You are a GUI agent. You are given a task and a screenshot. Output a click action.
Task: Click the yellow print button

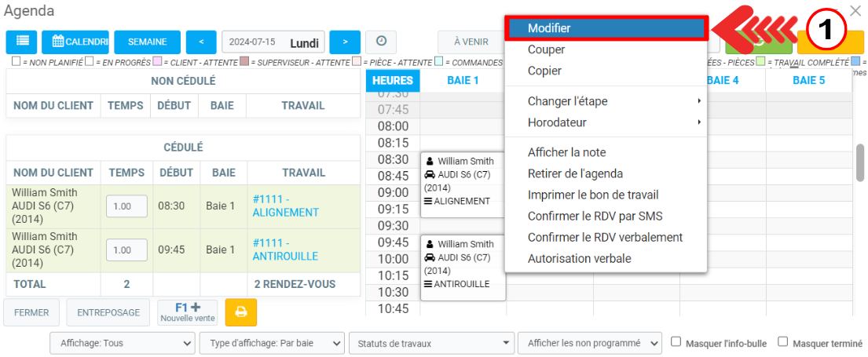[x=240, y=312]
